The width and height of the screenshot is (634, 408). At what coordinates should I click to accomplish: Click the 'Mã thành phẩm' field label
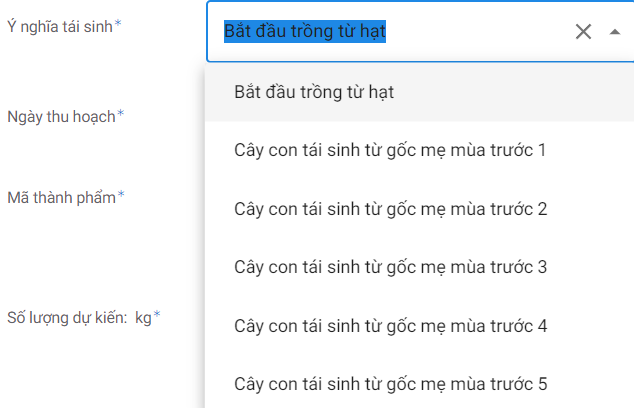(x=61, y=196)
